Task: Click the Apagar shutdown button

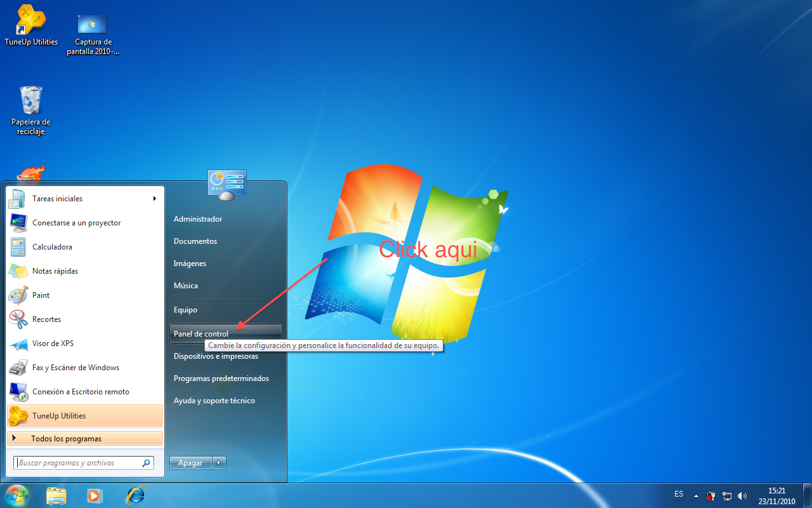Action: tap(190, 463)
